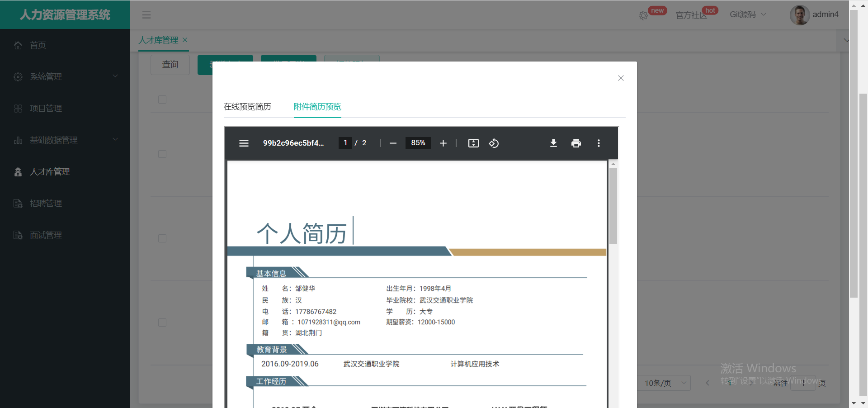868x408 pixels.
Task: Download the resume PDF attachment
Action: (x=553, y=143)
